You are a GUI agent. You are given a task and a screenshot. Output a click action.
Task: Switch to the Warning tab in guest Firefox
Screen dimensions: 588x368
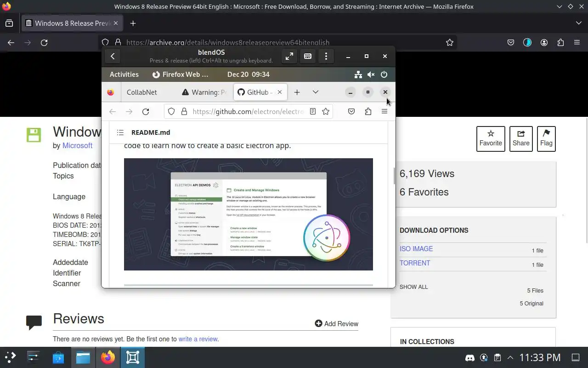click(204, 92)
